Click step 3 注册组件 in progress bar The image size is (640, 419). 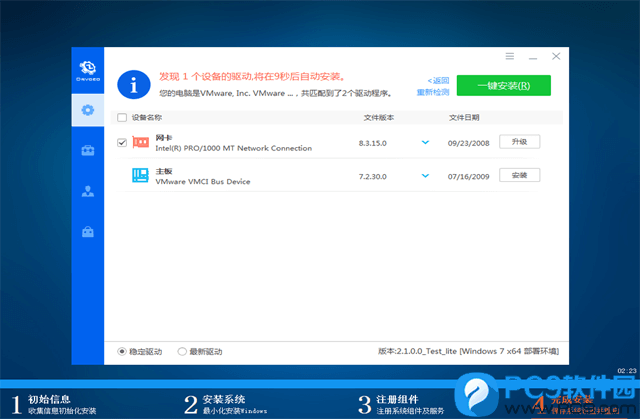point(401,404)
